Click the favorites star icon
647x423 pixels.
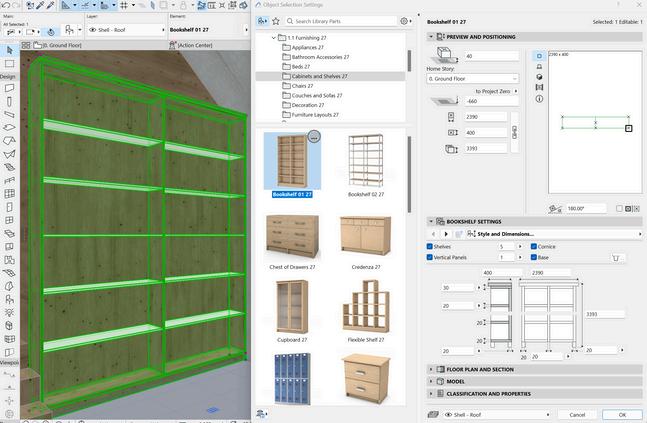(x=277, y=20)
